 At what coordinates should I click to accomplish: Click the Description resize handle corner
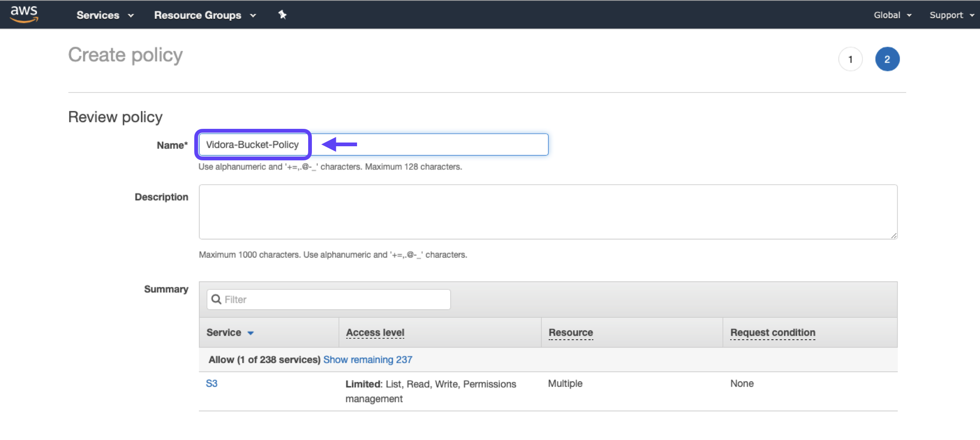(x=893, y=235)
